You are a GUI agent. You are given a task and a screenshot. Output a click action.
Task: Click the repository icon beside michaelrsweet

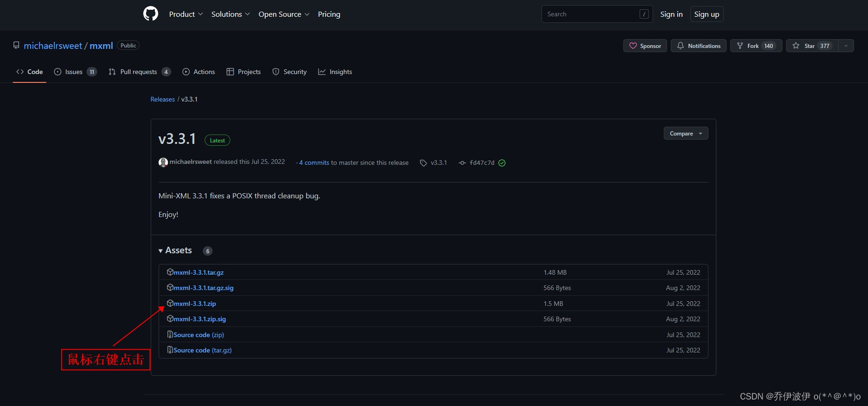click(16, 46)
